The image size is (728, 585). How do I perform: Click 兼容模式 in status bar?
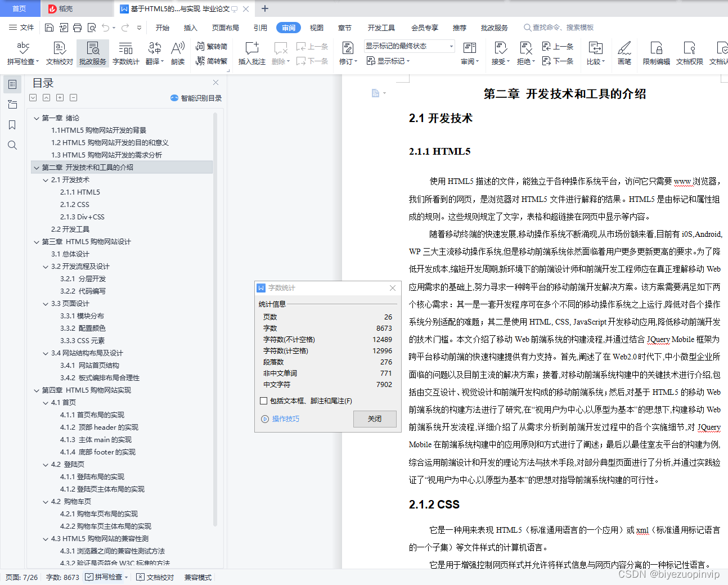click(198, 577)
